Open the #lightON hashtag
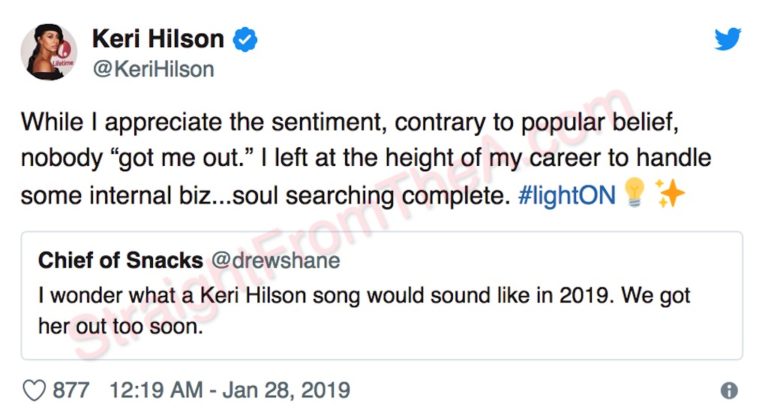 (566, 194)
